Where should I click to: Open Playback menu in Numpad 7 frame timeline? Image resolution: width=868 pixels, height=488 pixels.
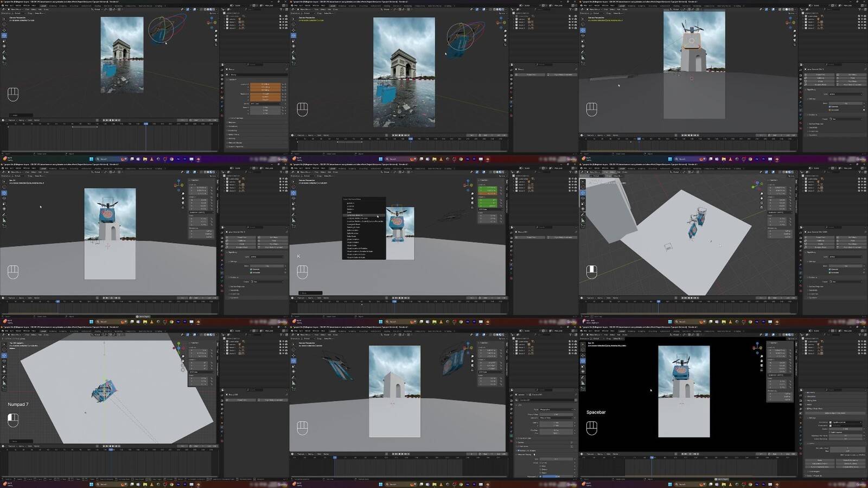click(12, 446)
